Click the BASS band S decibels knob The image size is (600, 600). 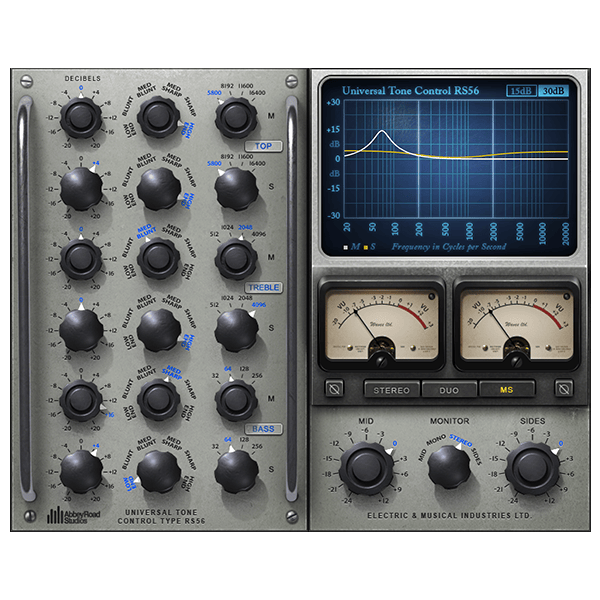coord(81,471)
